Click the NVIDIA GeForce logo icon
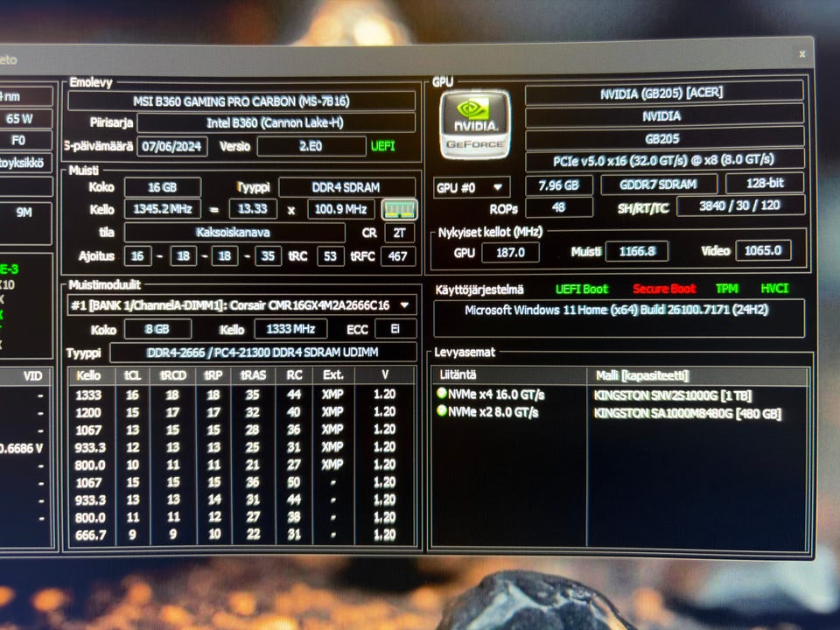Screen dimensions: 840x630 click(474, 125)
